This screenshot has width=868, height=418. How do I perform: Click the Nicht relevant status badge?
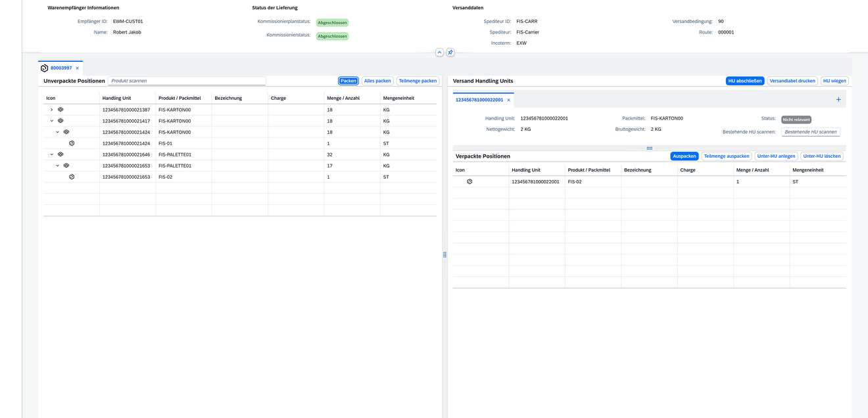[796, 120]
